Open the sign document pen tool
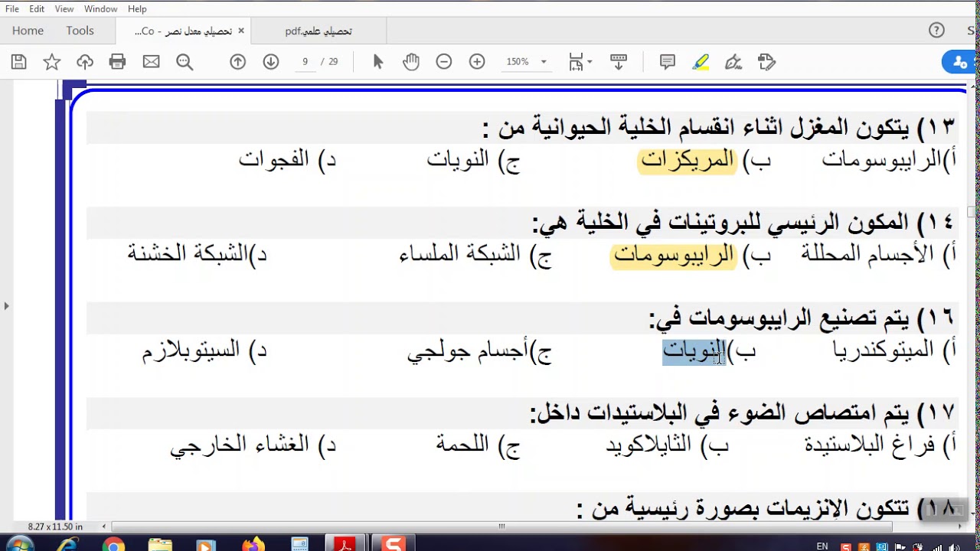The height and width of the screenshot is (551, 980). click(733, 62)
